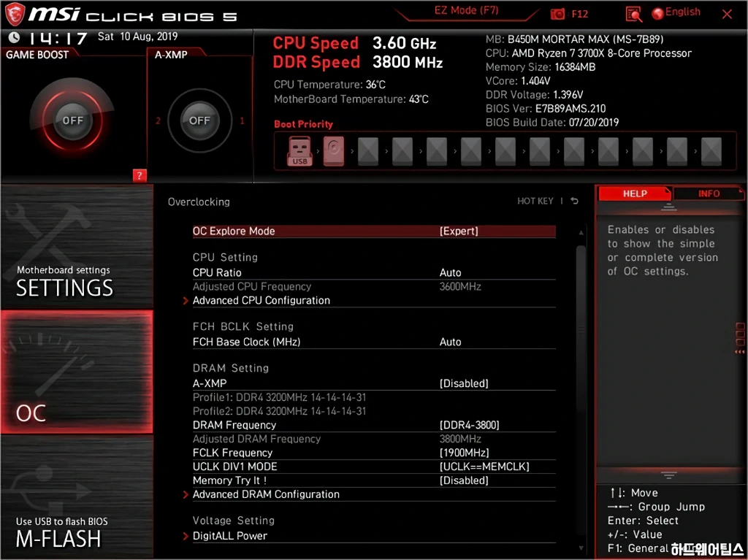Expand Advanced CPU Configuration submenu
This screenshot has height=560, width=748.
[x=261, y=301]
